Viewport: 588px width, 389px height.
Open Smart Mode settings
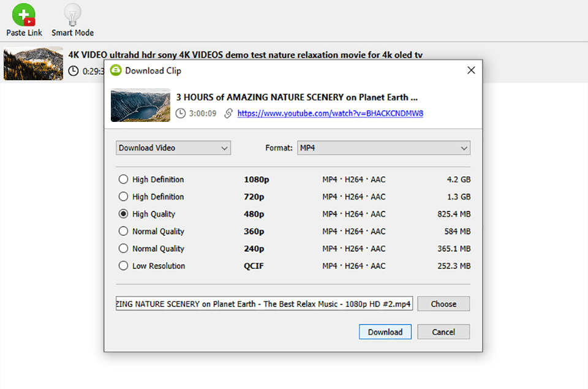pos(72,13)
